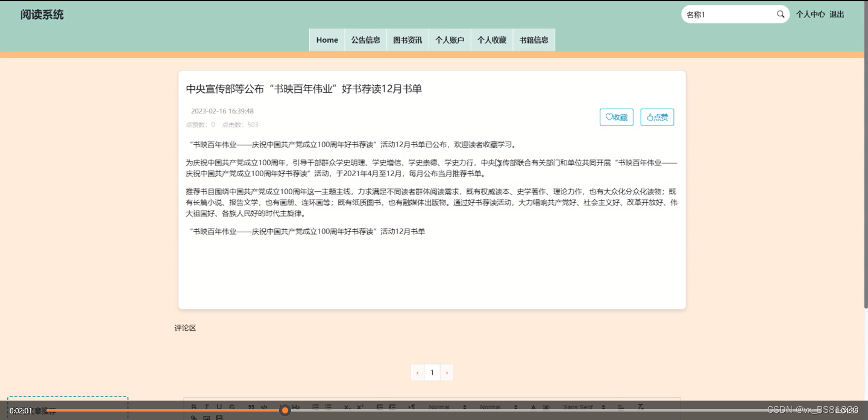
Task: Click the search magnifier icon
Action: (x=781, y=14)
